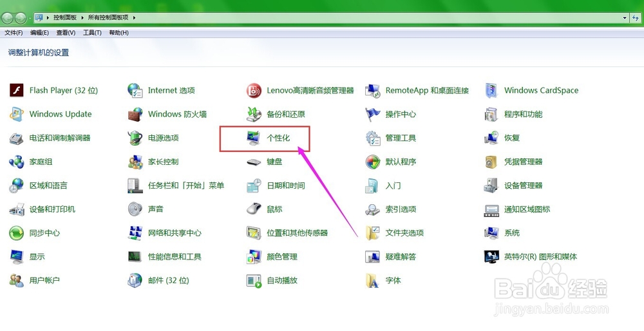This screenshot has height=331, width=644.
Task: Click the 性能信息和工具 icon
Action: [x=135, y=257]
